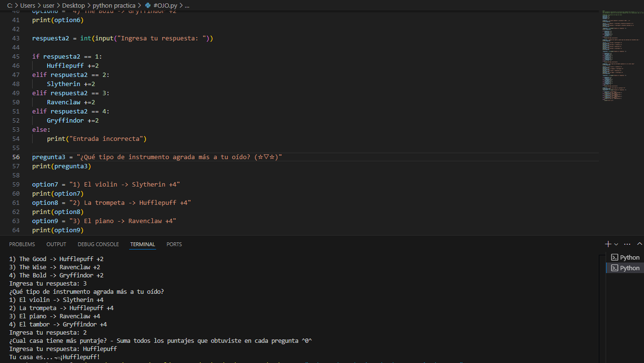The height and width of the screenshot is (363, 644).
Task: Click line number 43 in gutter
Action: 16,39
